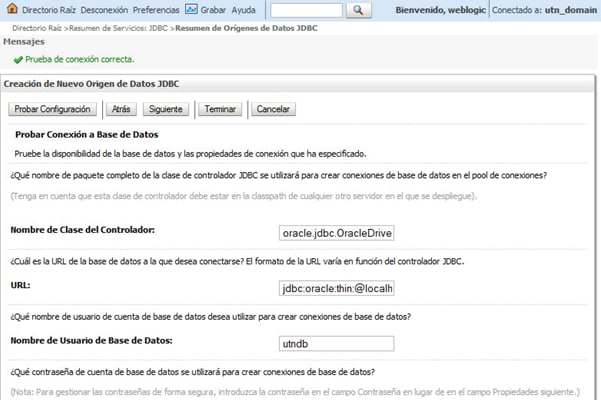The height and width of the screenshot is (400, 601).
Task: Click the 'Bienvenido, weblogic' text
Action: pos(440,10)
